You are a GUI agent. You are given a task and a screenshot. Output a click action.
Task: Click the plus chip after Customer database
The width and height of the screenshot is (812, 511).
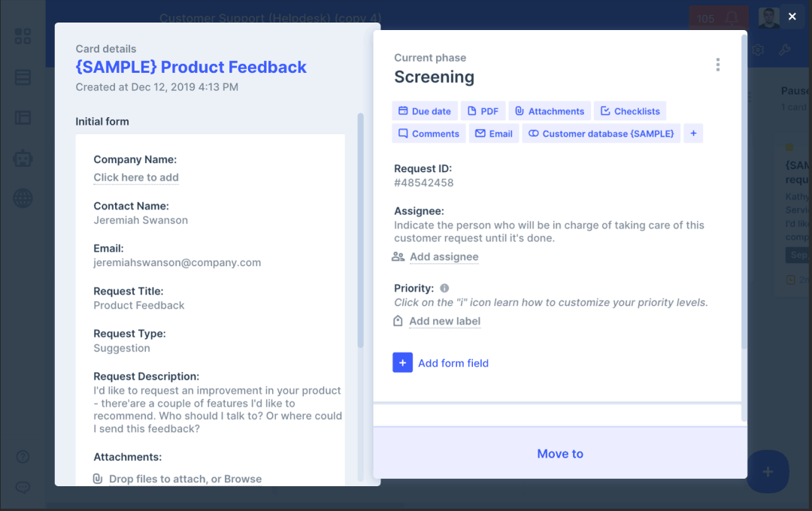tap(693, 134)
